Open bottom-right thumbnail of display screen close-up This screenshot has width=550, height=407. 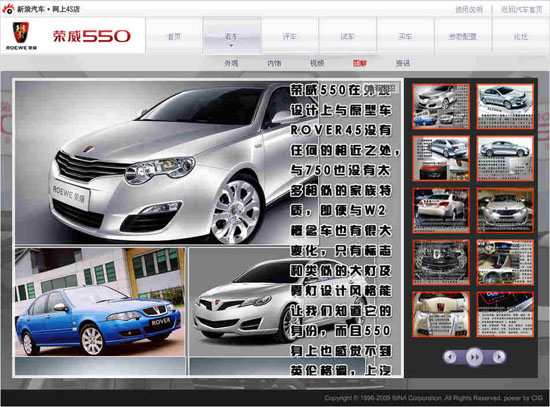pos(505,314)
